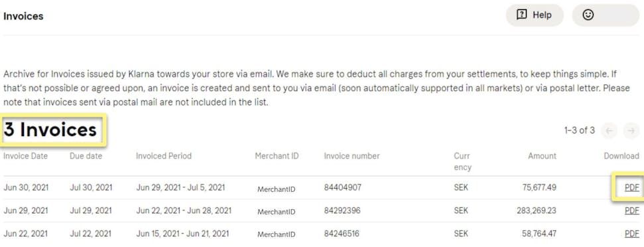This screenshot has width=644, height=247.
Task: Click the Invoices page title
Action: pos(23,17)
